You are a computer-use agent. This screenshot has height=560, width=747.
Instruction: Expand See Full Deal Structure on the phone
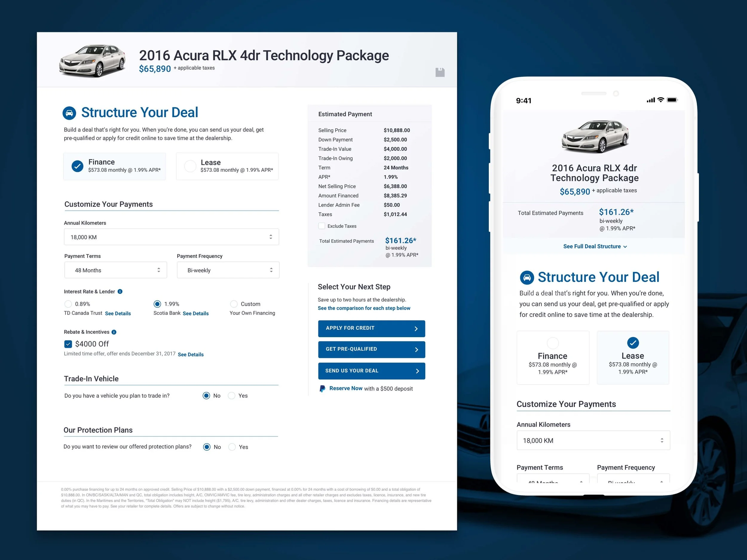(x=595, y=246)
